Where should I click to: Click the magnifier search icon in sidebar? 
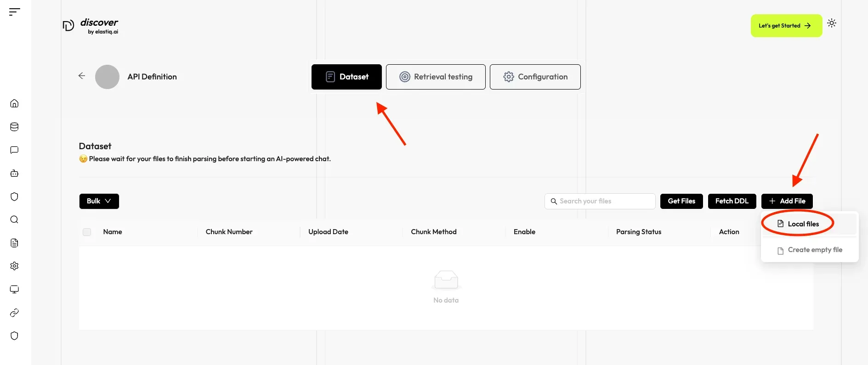(x=15, y=219)
